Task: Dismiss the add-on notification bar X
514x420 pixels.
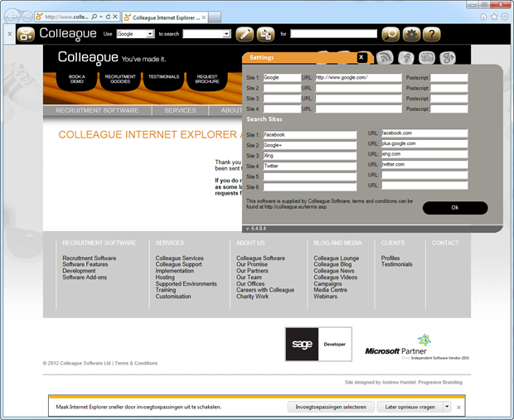Action: [x=458, y=408]
